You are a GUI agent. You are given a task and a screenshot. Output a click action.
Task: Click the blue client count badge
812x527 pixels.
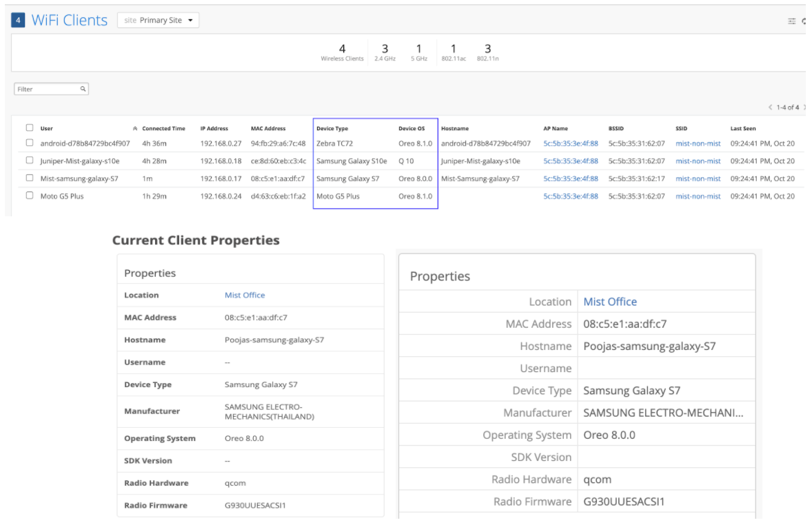pos(19,20)
